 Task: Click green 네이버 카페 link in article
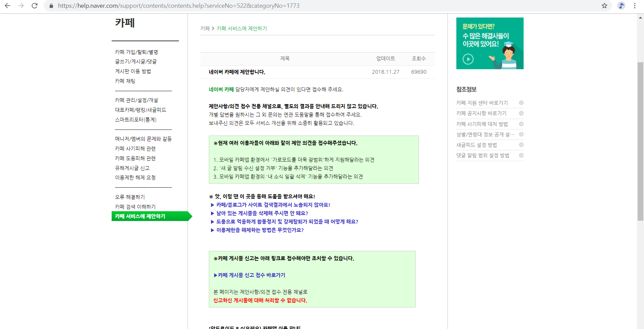221,89
